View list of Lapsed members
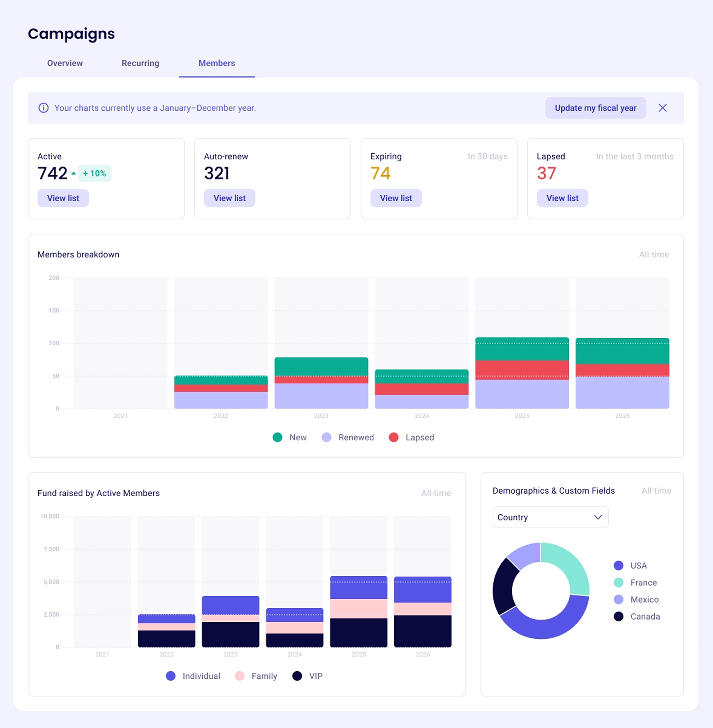 [x=562, y=198]
